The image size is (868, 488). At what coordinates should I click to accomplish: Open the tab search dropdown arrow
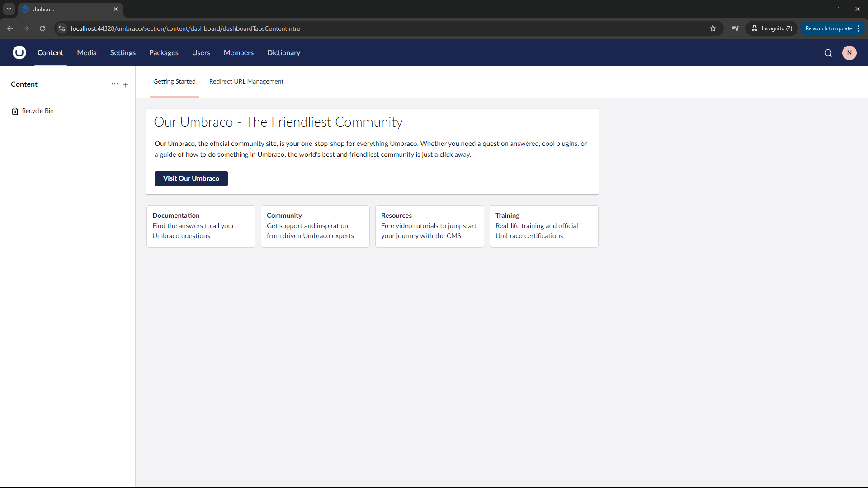click(9, 9)
